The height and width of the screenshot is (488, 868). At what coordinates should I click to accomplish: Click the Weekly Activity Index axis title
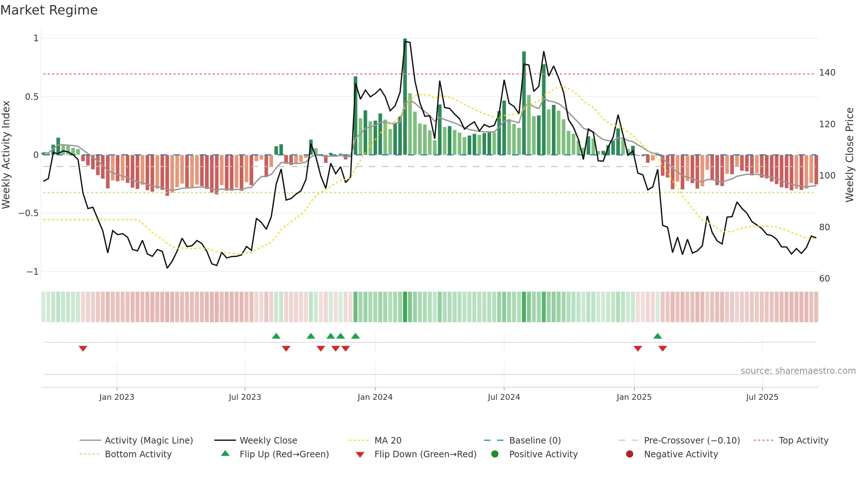pos(6,155)
